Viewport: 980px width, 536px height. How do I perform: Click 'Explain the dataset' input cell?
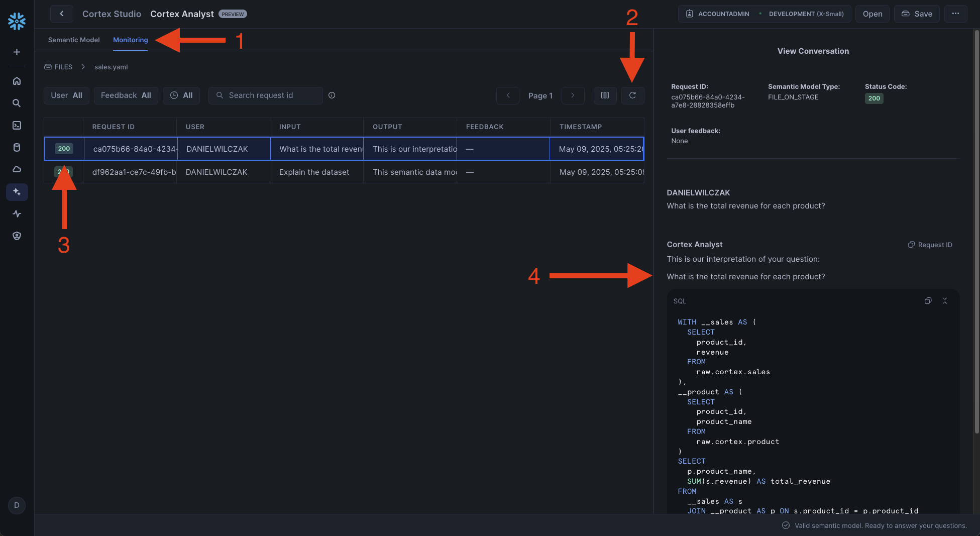[x=316, y=172]
